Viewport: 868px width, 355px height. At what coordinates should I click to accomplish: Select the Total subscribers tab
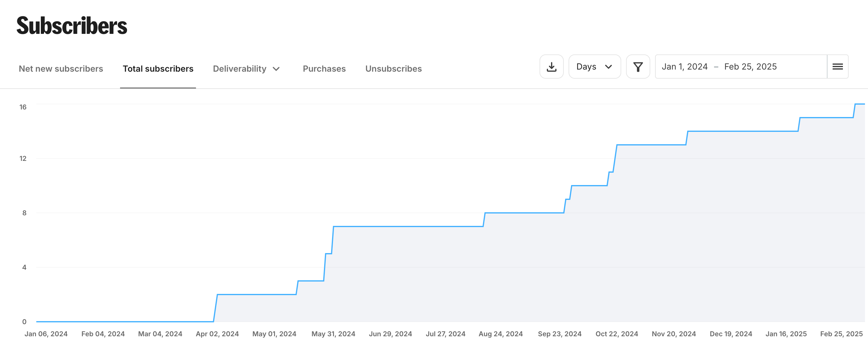(x=158, y=69)
